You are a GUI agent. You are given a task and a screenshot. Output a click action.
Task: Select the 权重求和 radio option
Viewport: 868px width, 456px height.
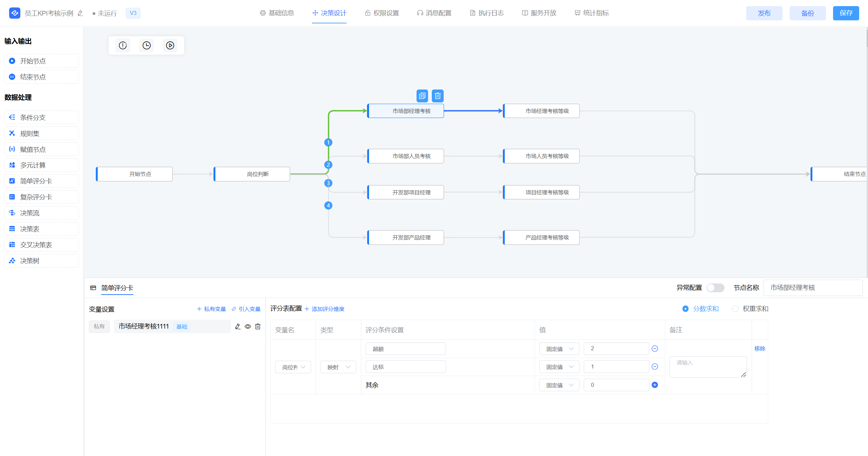coord(735,309)
